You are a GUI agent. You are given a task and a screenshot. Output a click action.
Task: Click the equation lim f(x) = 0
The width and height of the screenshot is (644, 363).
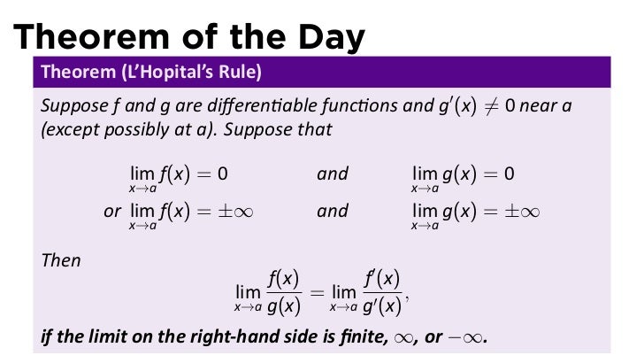click(179, 178)
